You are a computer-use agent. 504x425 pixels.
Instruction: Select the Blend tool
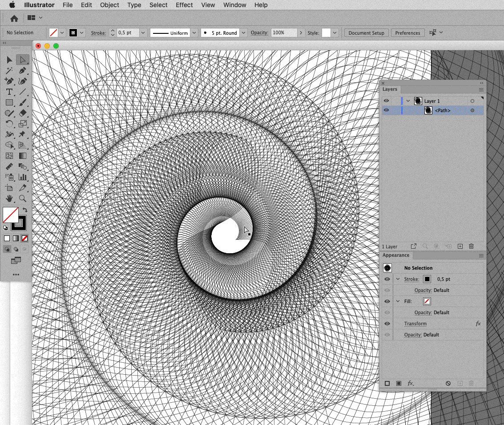click(23, 166)
